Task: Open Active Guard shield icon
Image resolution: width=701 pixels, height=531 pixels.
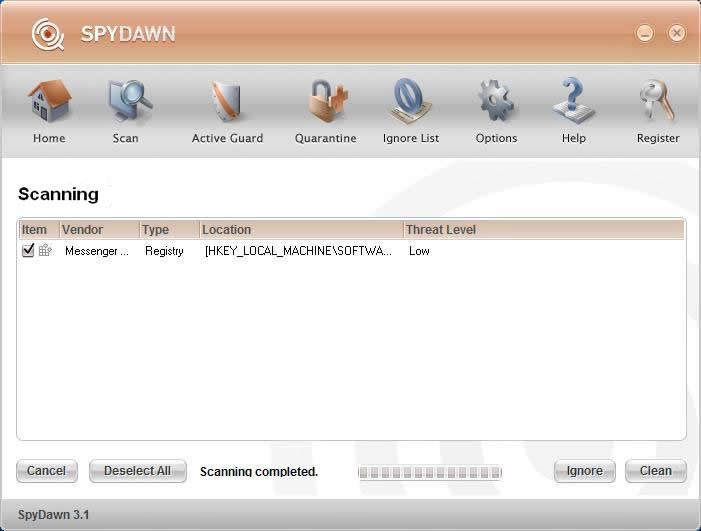Action: coord(228,102)
